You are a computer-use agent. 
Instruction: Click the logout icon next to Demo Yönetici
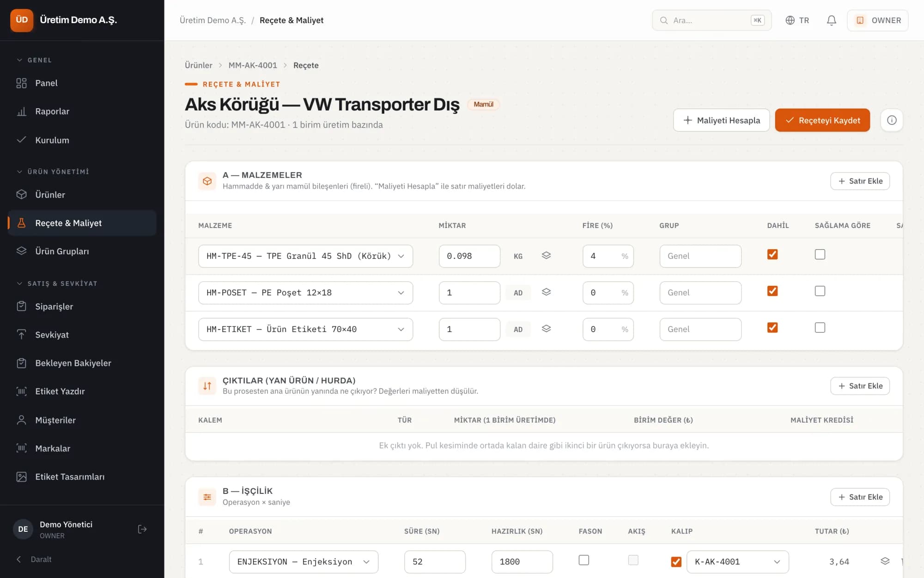pos(142,529)
